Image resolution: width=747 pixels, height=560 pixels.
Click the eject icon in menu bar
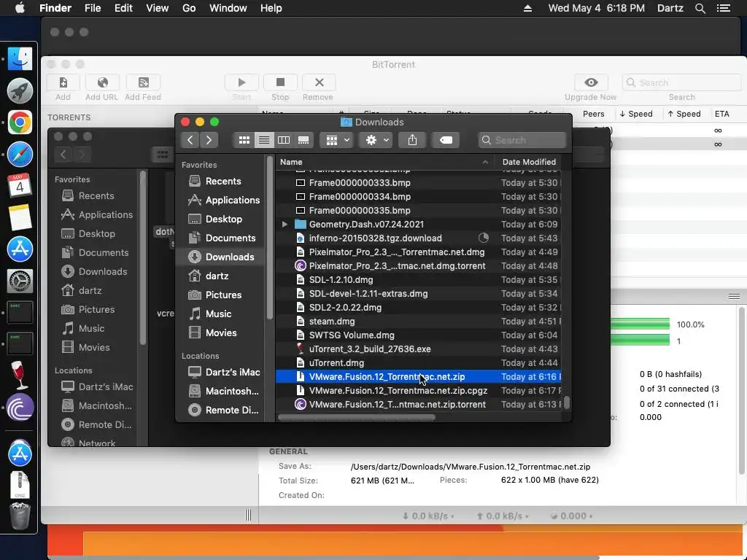tap(528, 8)
